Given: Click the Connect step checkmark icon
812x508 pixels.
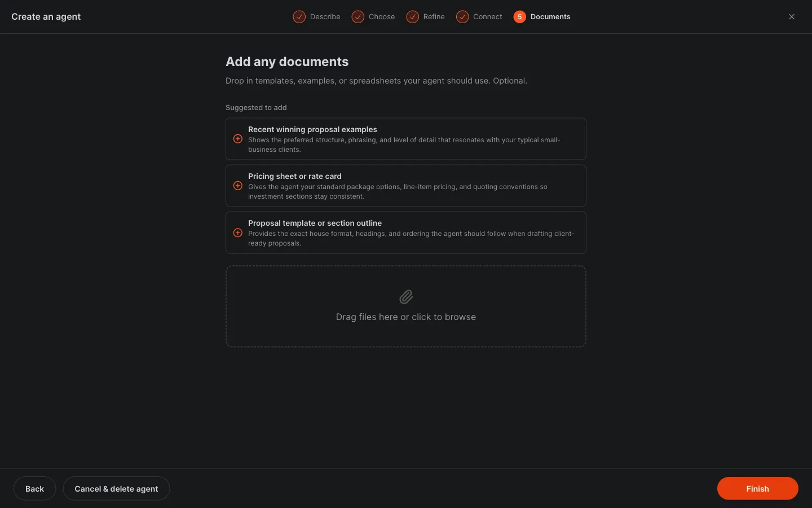Looking at the screenshot, I should 462,17.
